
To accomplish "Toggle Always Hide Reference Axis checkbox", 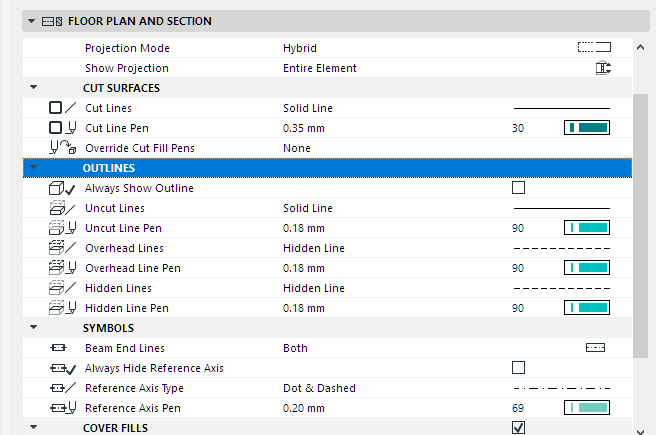I will pyautogui.click(x=518, y=368).
